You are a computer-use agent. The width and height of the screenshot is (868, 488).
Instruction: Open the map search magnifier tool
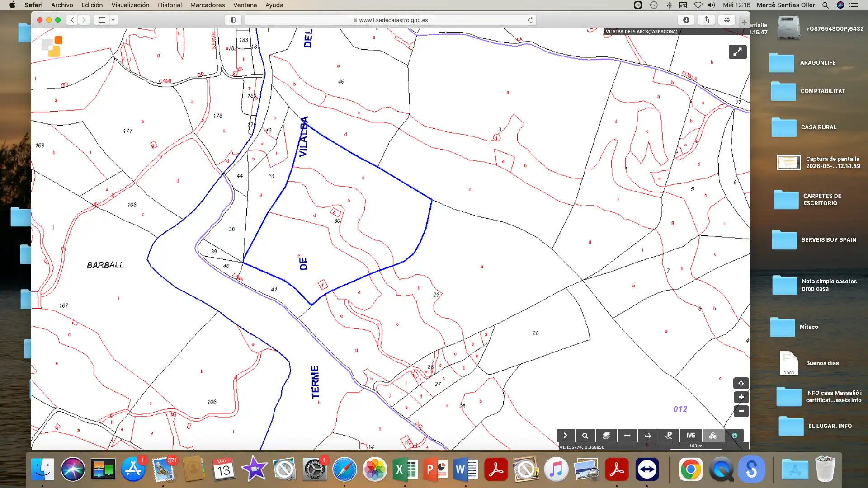tap(585, 436)
